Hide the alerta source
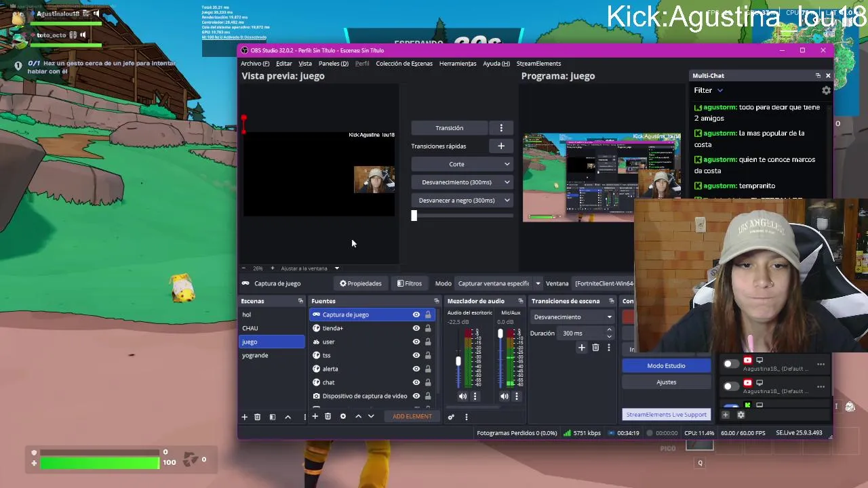This screenshot has width=868, height=488. (416, 369)
